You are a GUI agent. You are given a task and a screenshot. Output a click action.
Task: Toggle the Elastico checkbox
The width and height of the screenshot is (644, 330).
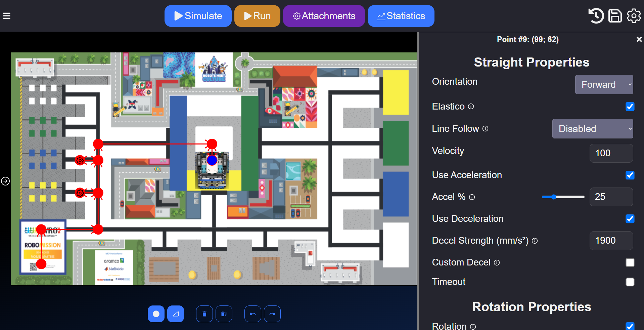[x=630, y=107]
